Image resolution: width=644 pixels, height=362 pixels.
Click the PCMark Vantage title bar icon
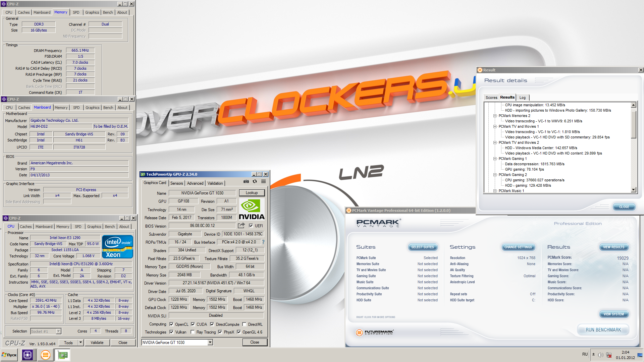tap(349, 210)
